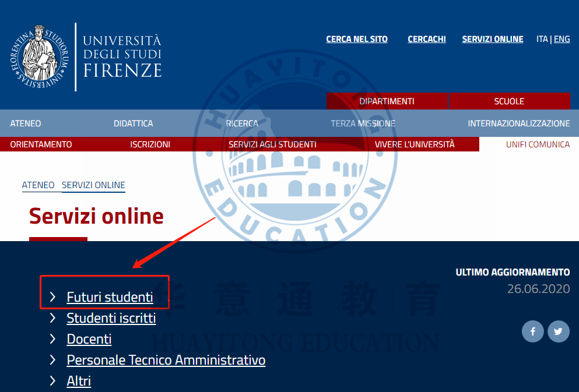Screen dimensions: 579x392
Task: Click Università degli Studi Firenze wordmark
Action: (122, 56)
